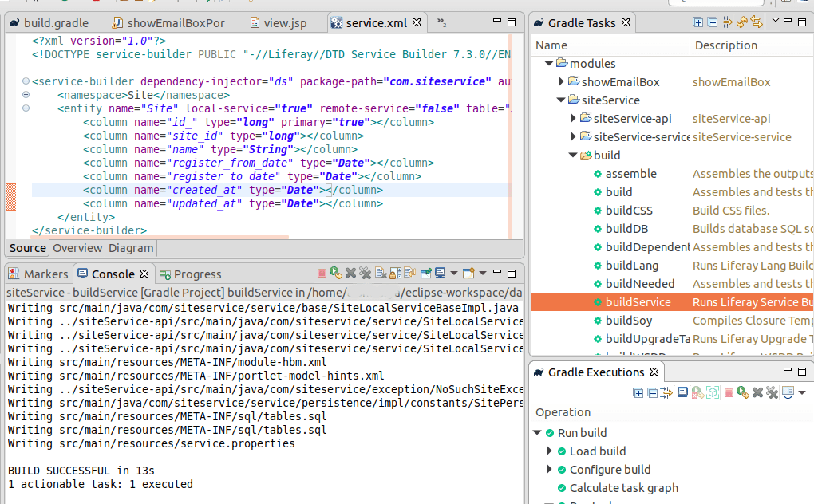Collapse the siteService folder node
This screenshot has height=504, width=814.
coord(561,100)
